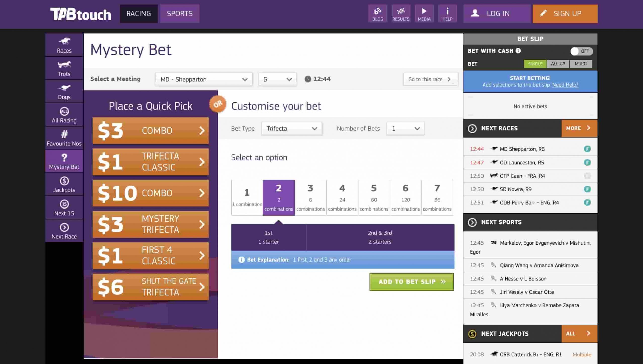
Task: Open Qiang Wang v Amanda Anisimova match
Action: (x=530, y=265)
